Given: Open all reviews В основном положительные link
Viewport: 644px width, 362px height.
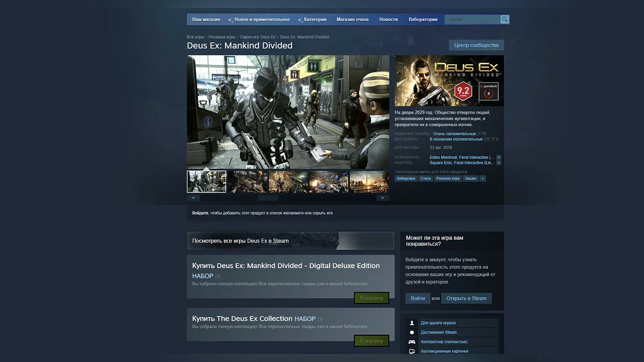Looking at the screenshot, I should click(x=456, y=139).
